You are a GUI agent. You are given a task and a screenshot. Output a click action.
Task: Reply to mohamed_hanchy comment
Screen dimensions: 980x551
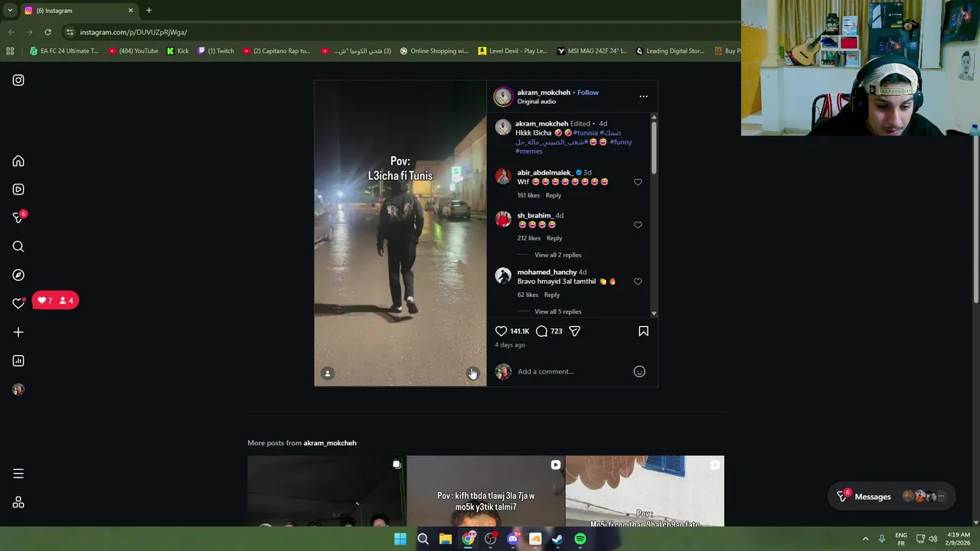point(551,295)
